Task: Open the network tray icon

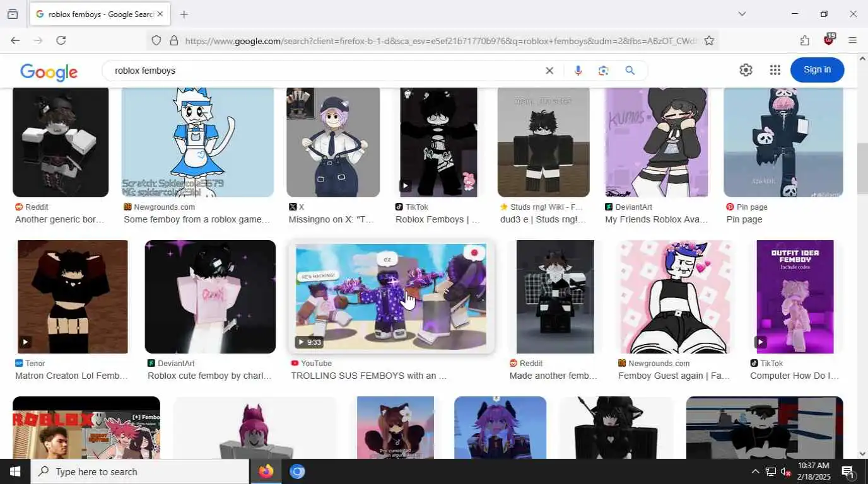Action: 771,471
